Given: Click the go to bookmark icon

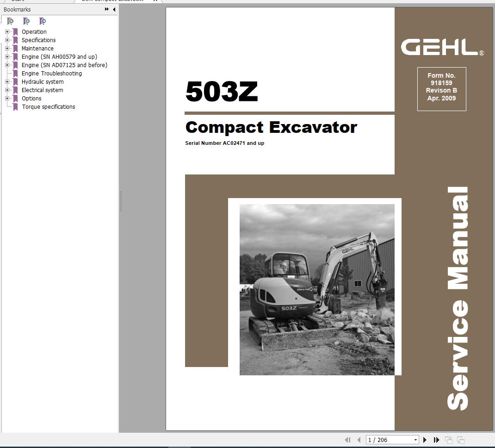Looking at the screenshot, I should coord(42,21).
